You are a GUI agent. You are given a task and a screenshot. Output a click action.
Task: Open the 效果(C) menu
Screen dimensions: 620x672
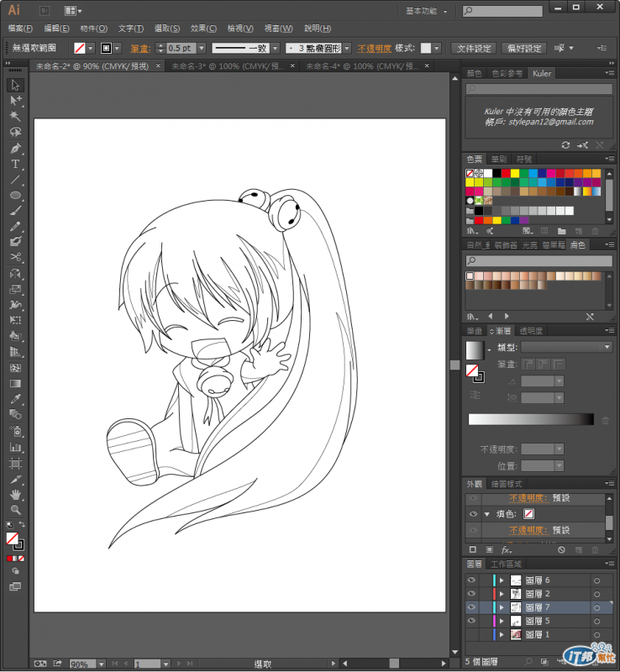coord(203,29)
